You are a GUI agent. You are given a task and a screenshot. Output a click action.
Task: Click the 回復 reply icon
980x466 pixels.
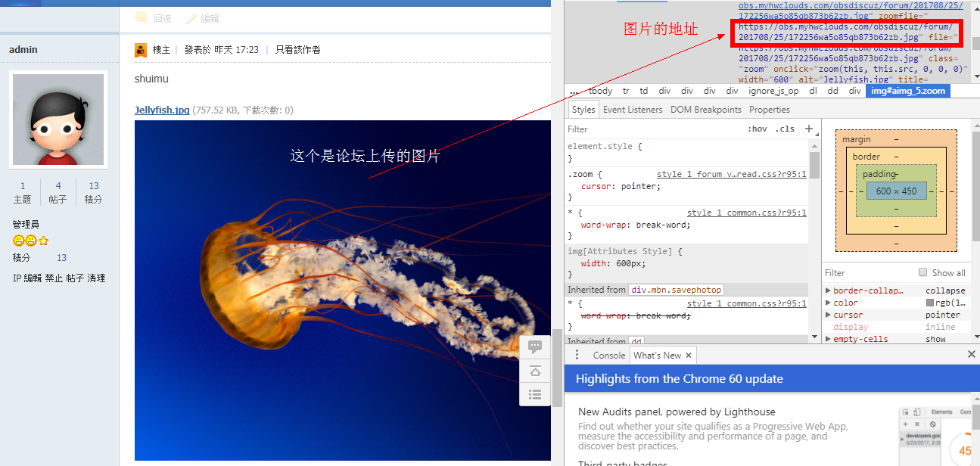(141, 18)
